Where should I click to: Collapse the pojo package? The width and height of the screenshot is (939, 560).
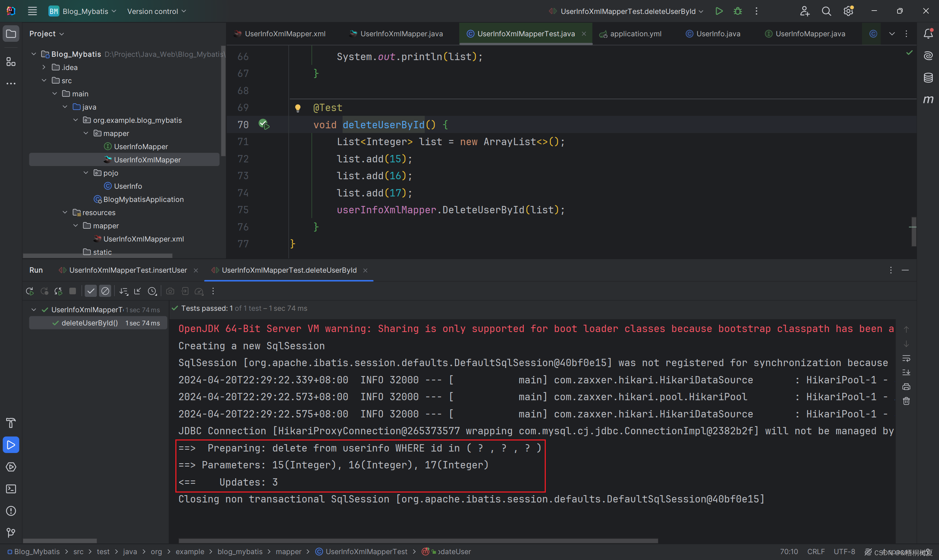tap(86, 173)
